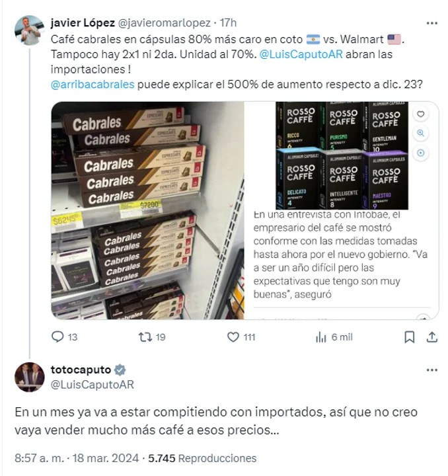Bookmark javier López's tweet
This screenshot has height=476, width=448.
coord(410,337)
